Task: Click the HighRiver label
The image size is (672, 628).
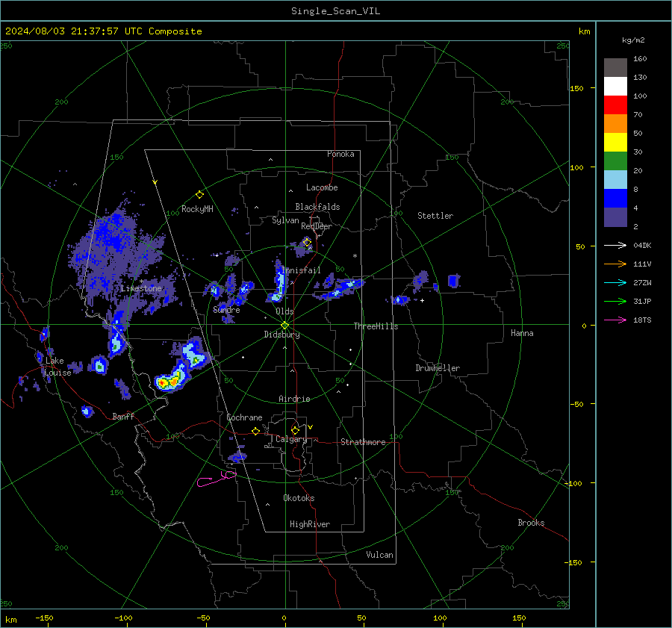Action: coord(310,524)
